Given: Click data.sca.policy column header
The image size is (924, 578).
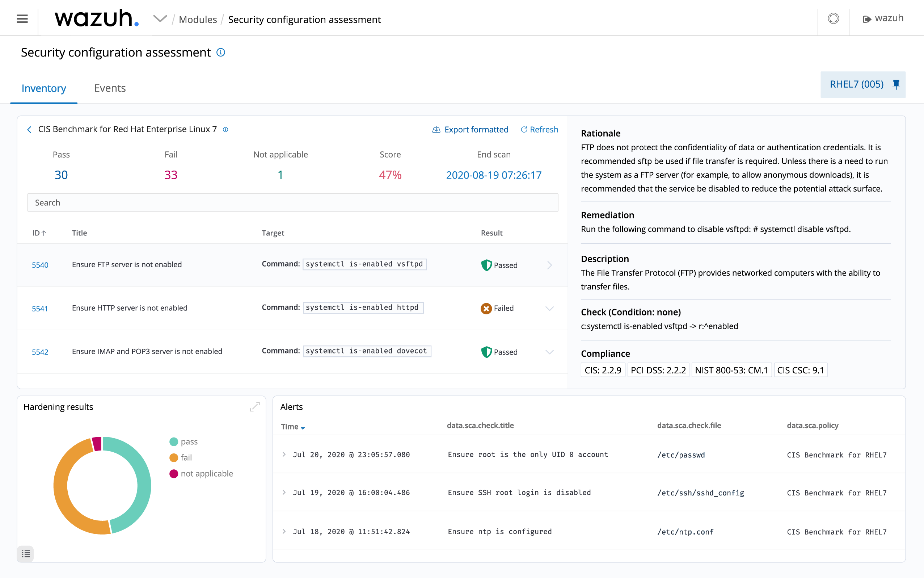Looking at the screenshot, I should (x=813, y=426).
